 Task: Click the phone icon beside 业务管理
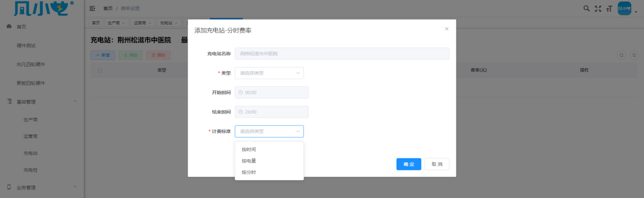(9, 187)
